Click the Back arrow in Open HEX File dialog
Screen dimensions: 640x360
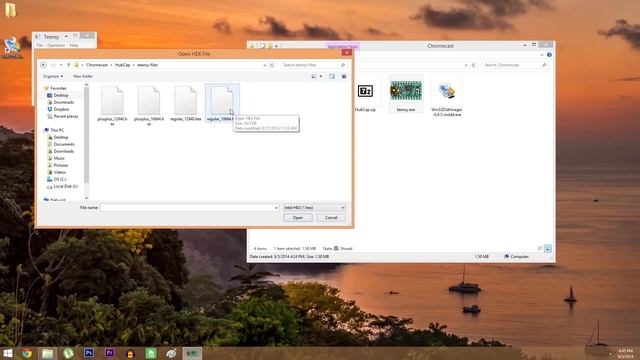[43, 65]
